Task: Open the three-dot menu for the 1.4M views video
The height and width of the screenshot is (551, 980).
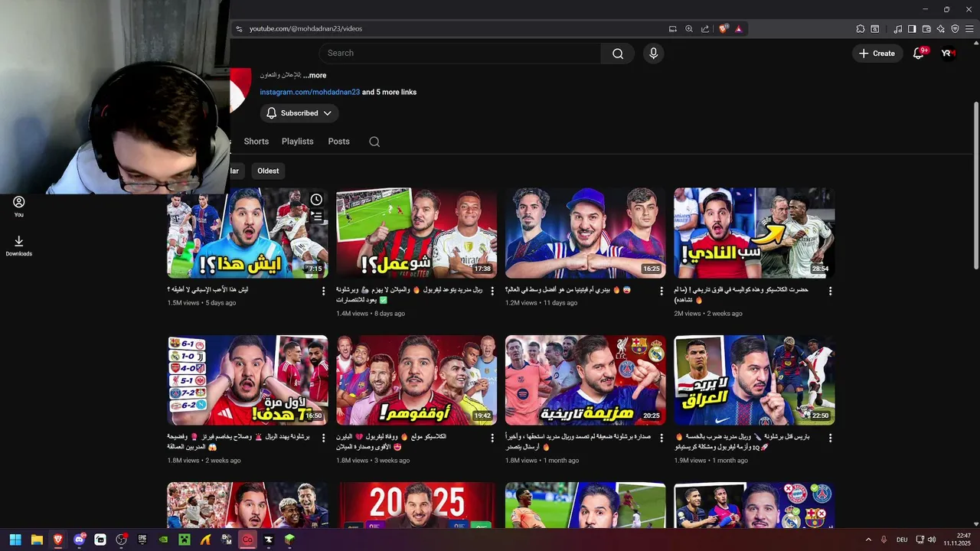Action: coord(492,291)
